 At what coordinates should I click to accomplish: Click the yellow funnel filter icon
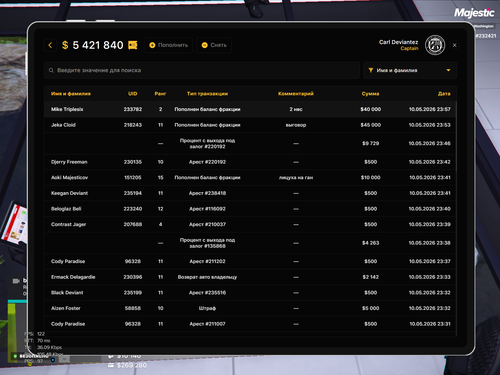pyautogui.click(x=371, y=70)
